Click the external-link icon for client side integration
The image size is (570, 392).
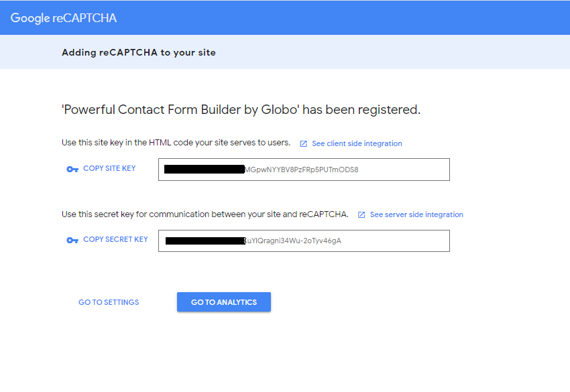pos(303,144)
